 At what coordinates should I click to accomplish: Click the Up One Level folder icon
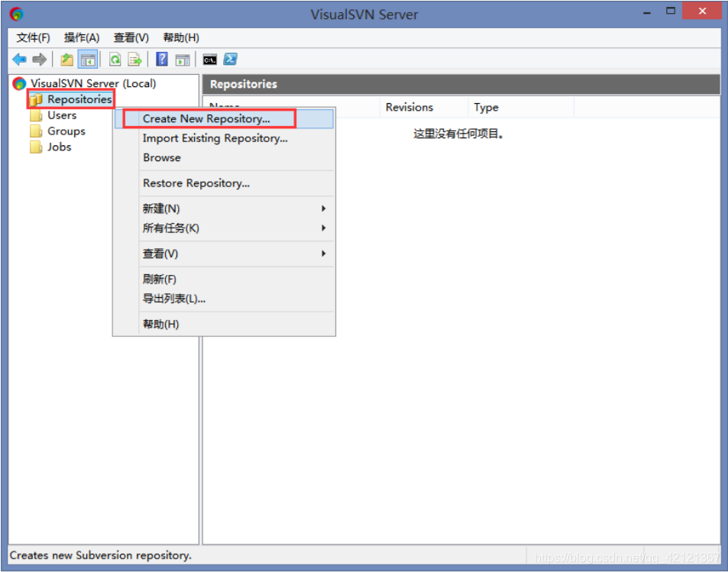click(67, 60)
